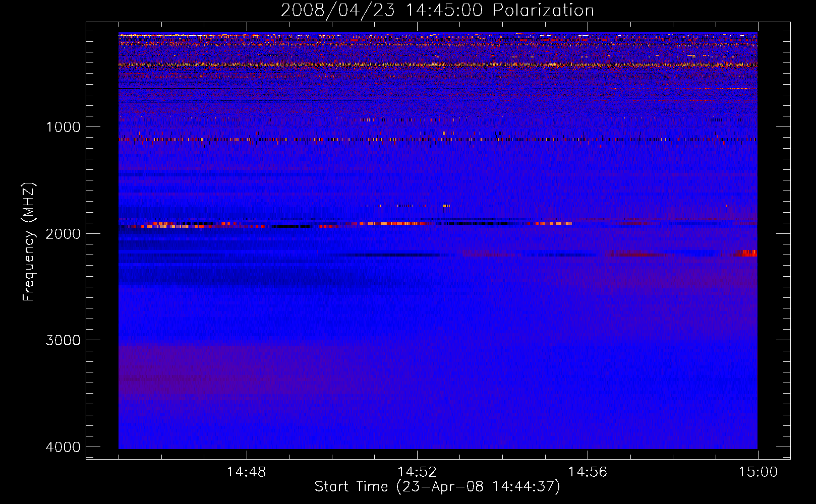Select the 'Start Time (23-Apr-08 14:44:37)' label

click(x=437, y=487)
